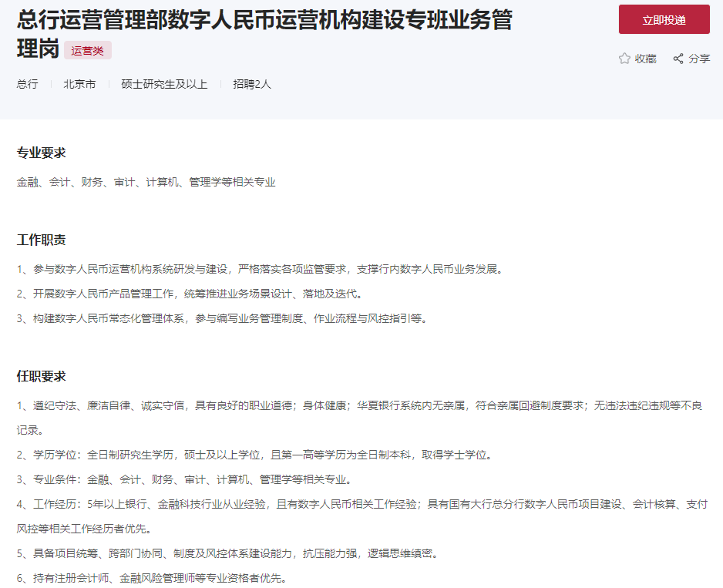Screen dimensions: 723x588
Task: Click the 分享 label text
Action: pos(699,59)
